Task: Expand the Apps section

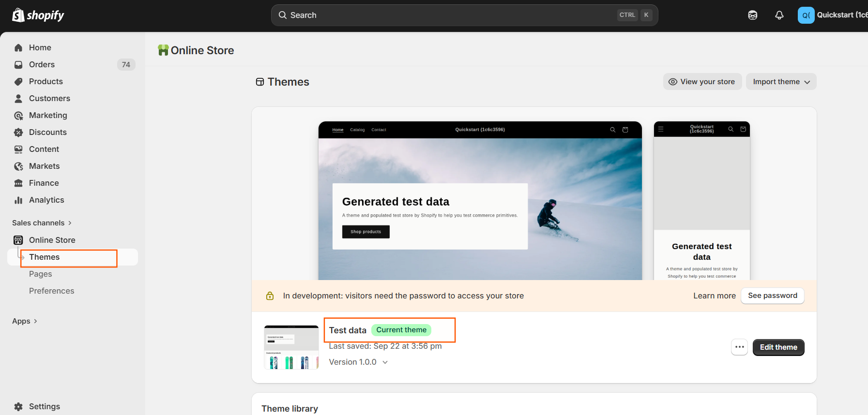Action: tap(25, 321)
